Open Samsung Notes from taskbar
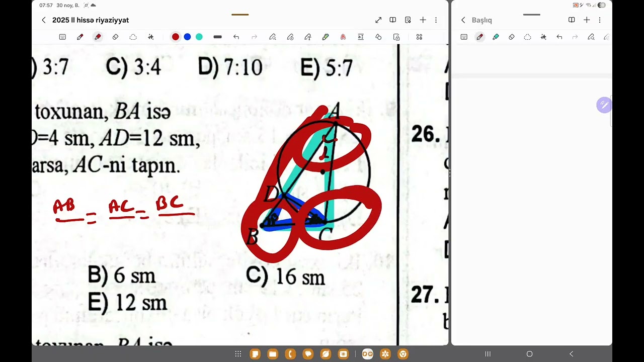The image size is (644, 362). (x=255, y=354)
